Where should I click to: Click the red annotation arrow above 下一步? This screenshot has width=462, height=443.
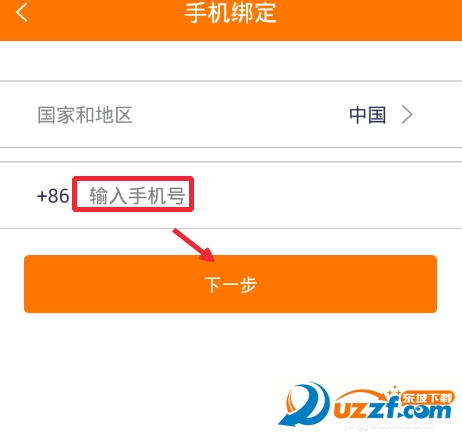click(x=194, y=245)
